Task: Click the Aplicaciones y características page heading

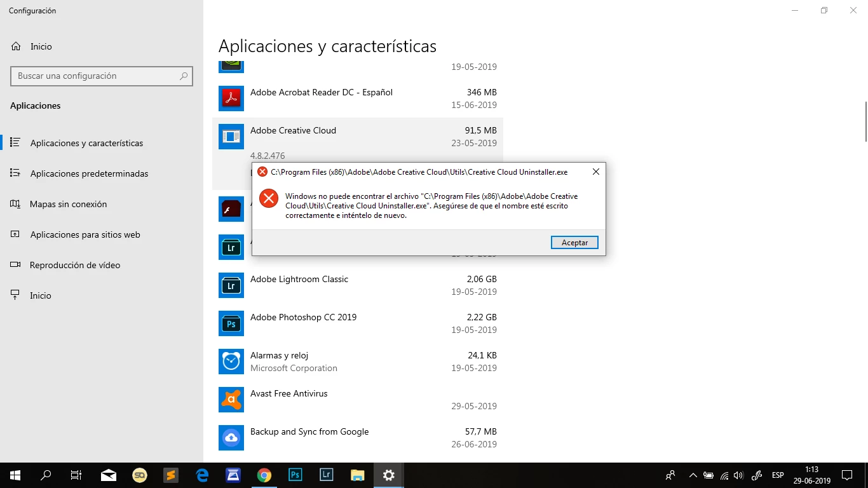Action: [x=327, y=46]
